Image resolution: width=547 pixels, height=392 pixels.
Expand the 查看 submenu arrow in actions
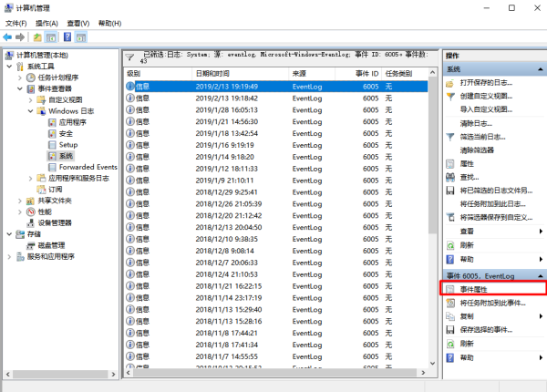point(541,232)
